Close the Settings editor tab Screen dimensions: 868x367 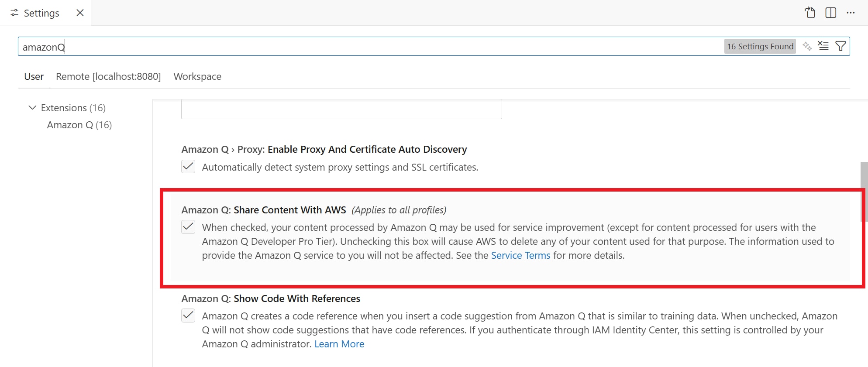pos(80,13)
